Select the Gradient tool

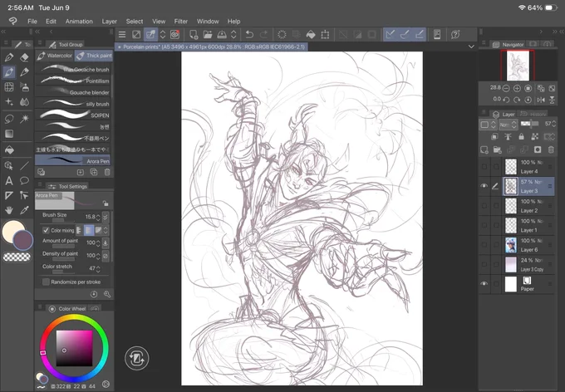tap(9, 134)
